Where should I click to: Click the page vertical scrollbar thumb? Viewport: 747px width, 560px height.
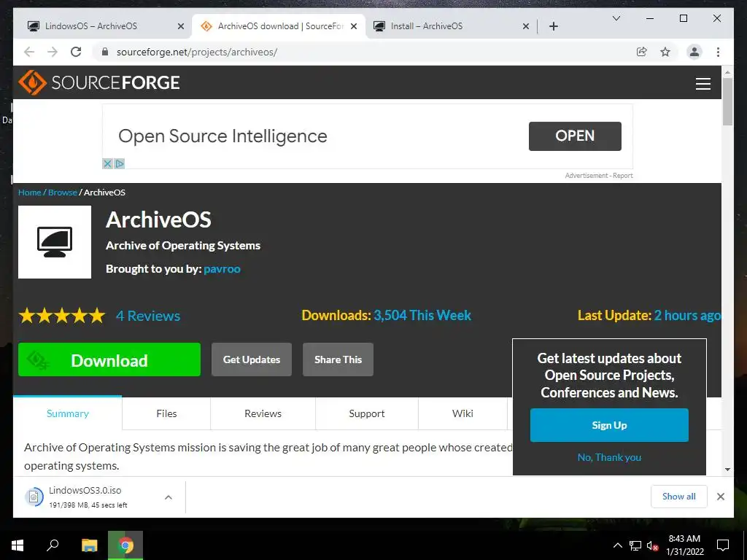727,101
